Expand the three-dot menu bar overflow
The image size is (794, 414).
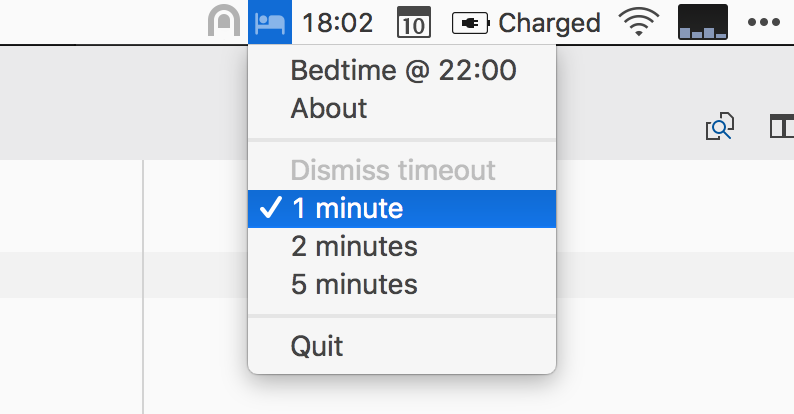pos(763,22)
